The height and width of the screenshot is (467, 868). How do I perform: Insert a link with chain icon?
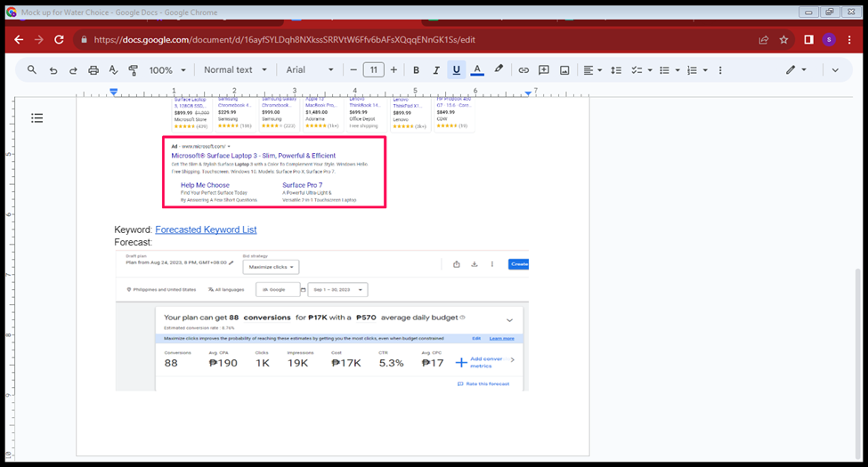(523, 70)
